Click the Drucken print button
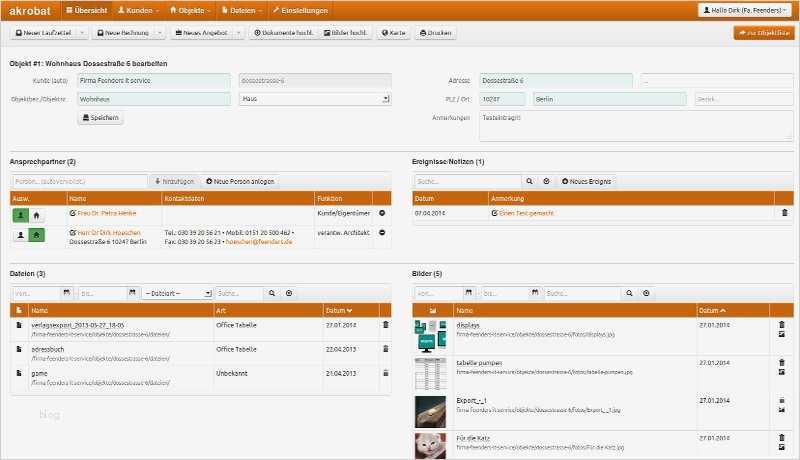The width and height of the screenshot is (800, 460). click(435, 33)
